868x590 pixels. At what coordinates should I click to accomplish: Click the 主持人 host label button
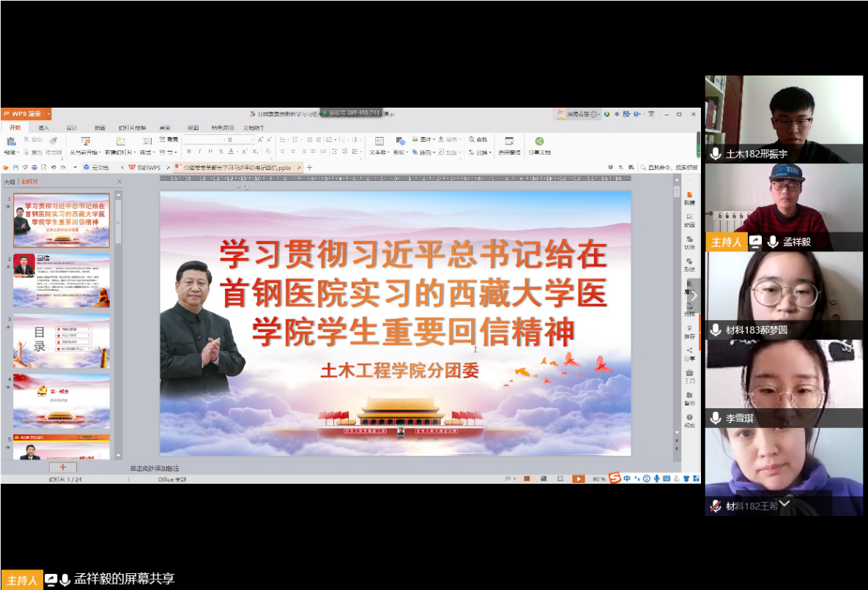click(x=20, y=580)
